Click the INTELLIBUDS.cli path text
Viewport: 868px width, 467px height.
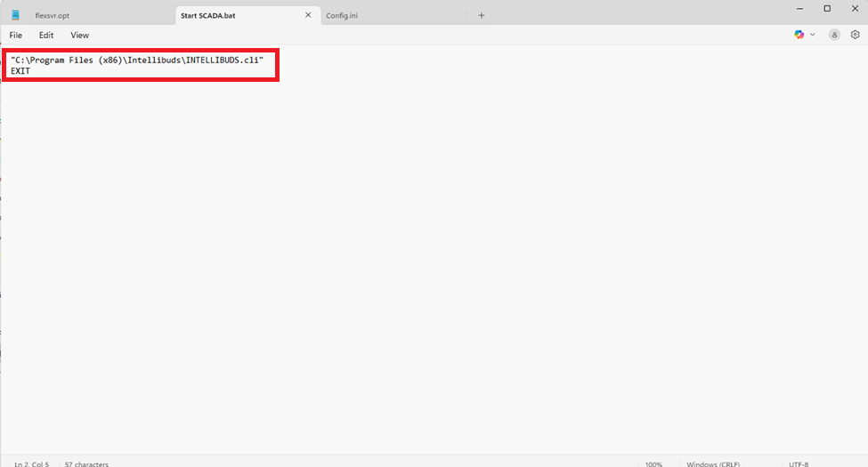click(x=137, y=60)
